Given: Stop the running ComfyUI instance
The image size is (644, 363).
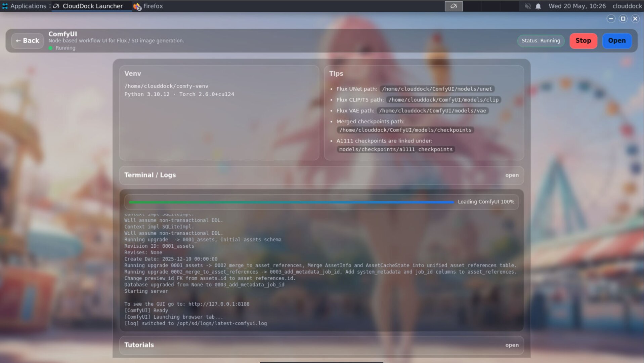Looking at the screenshot, I should click(583, 41).
